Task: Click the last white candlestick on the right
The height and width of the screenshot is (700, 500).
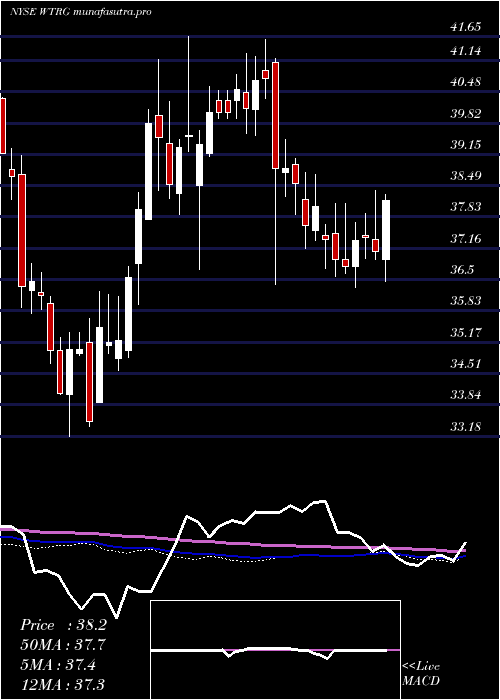Action: 386,230
